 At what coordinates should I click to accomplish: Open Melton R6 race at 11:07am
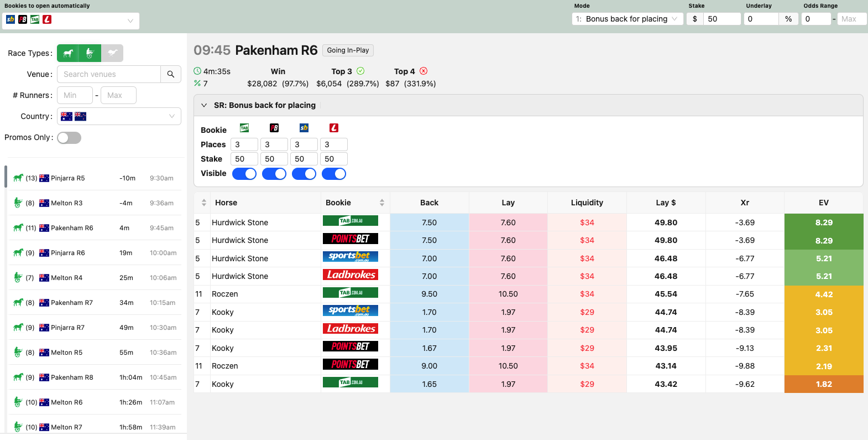coord(95,402)
